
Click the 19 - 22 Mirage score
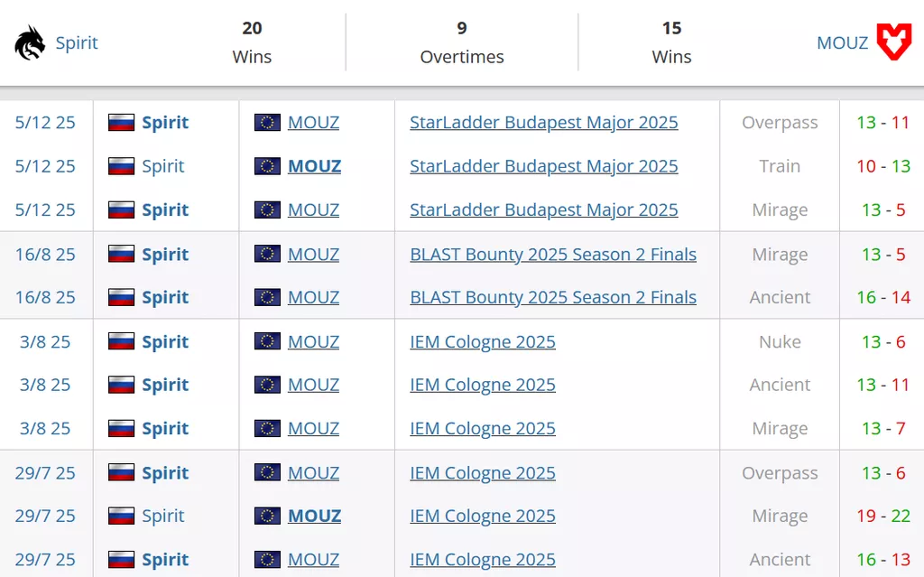tap(882, 516)
